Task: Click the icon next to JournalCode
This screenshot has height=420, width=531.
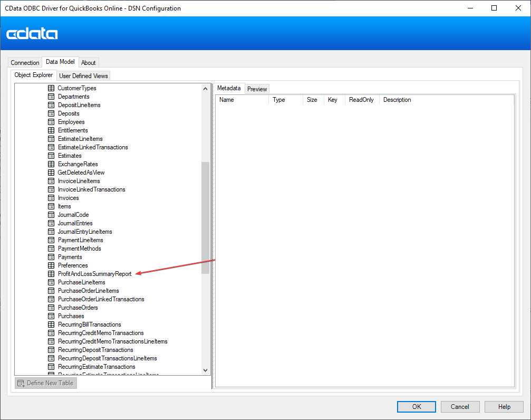Action: (51, 215)
